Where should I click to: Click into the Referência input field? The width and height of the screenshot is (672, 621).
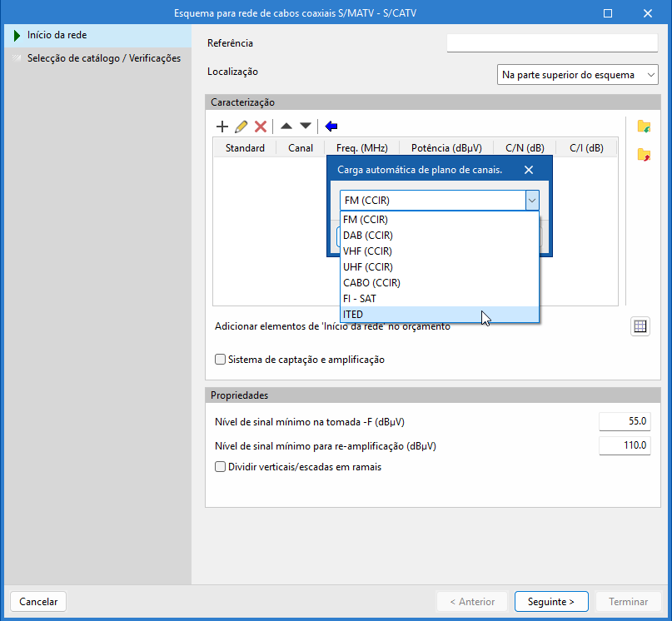pyautogui.click(x=552, y=43)
